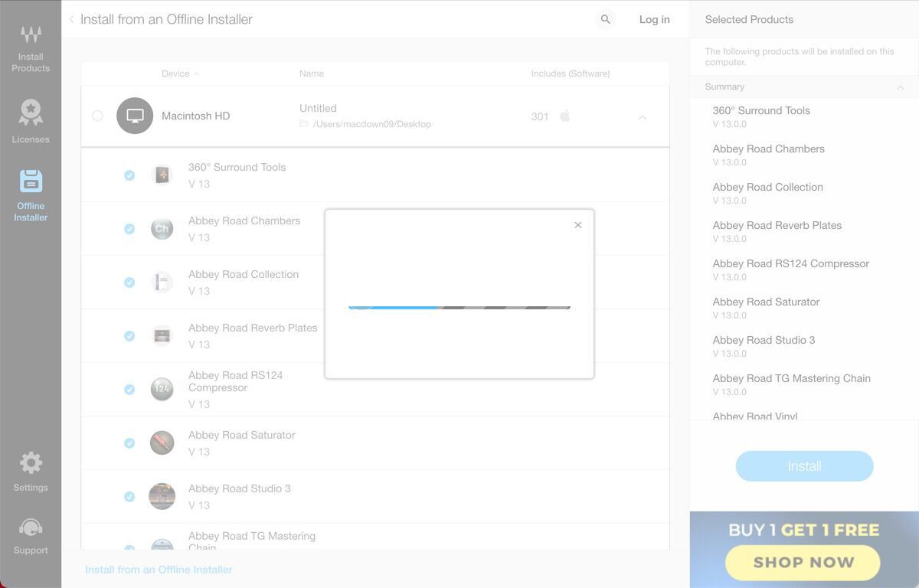The width and height of the screenshot is (919, 588).
Task: Select the Macintosh HD radio button
Action: [x=97, y=116]
